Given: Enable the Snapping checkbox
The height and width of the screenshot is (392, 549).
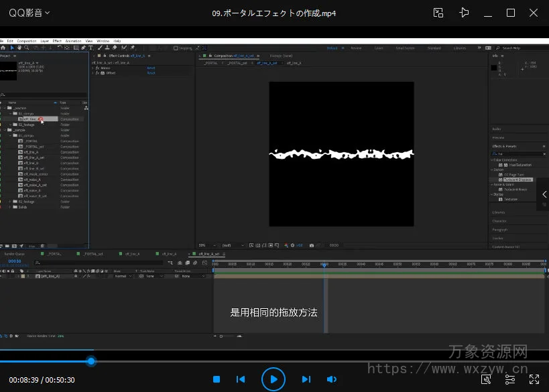Looking at the screenshot, I should (176, 48).
